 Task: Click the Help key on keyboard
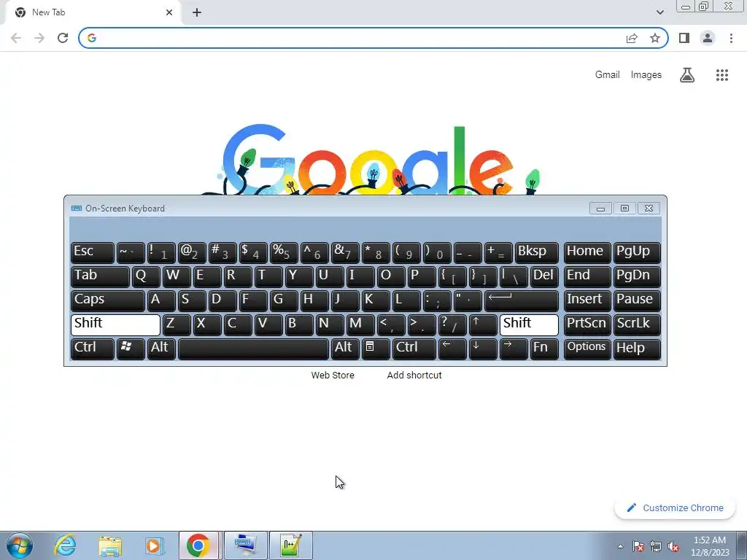coord(637,349)
